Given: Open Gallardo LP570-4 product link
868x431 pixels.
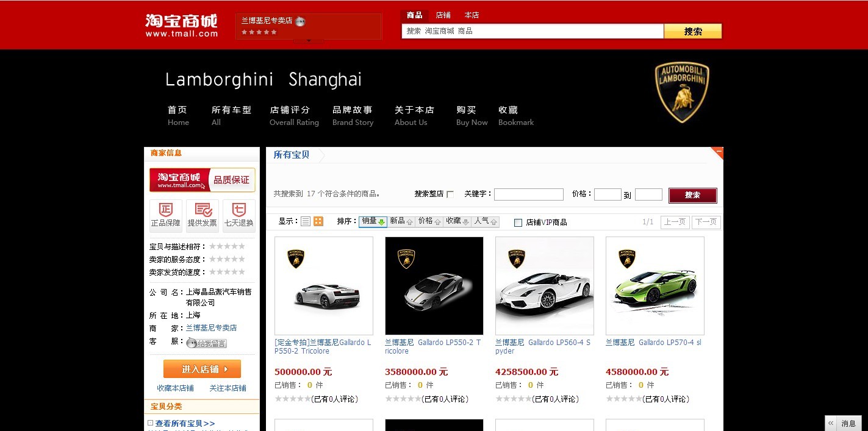Looking at the screenshot, I should point(653,343).
